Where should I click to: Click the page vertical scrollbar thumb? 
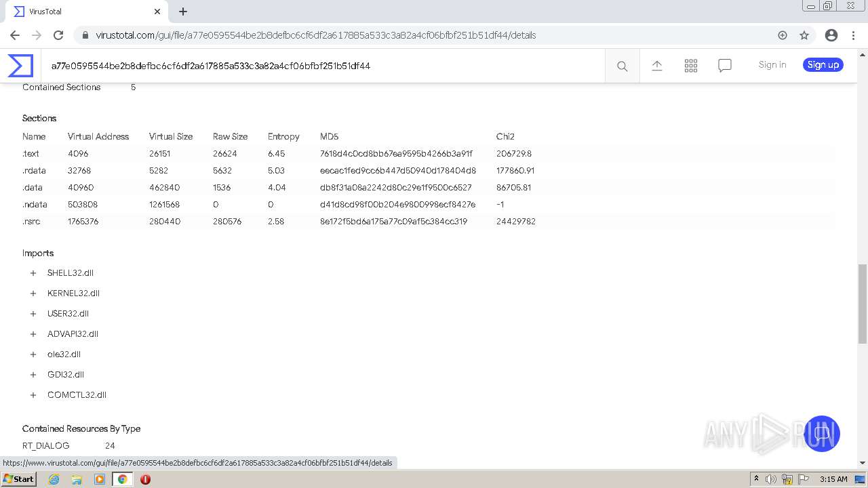(863, 304)
